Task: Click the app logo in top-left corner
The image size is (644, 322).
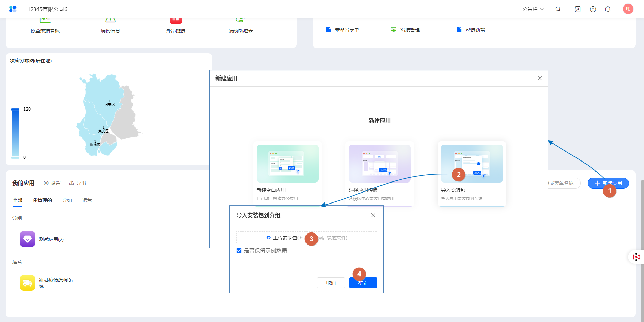Action: coord(13,9)
